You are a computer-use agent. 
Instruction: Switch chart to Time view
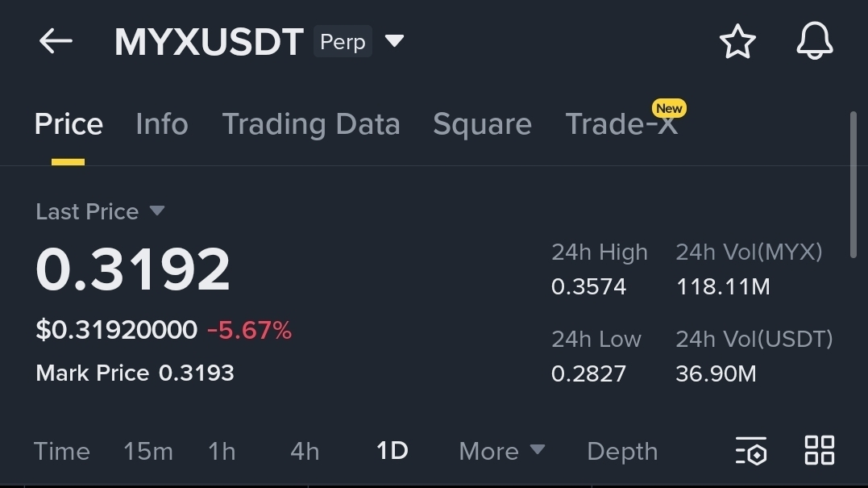point(61,451)
